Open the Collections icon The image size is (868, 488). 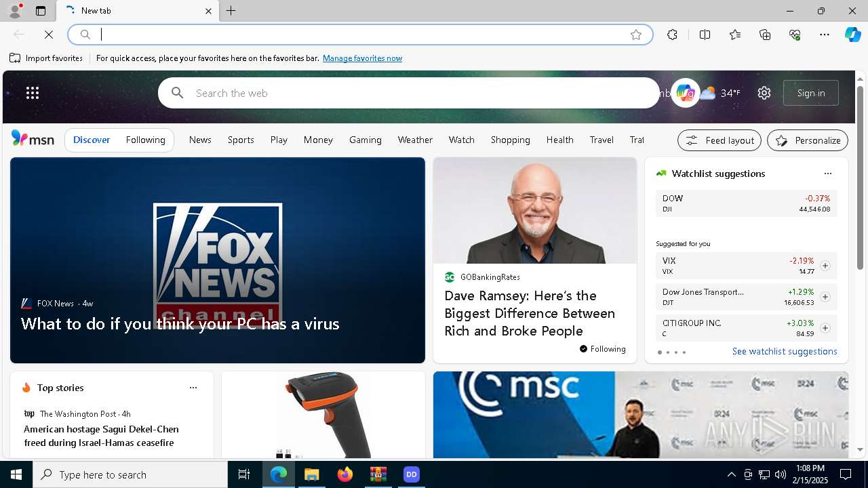[765, 35]
